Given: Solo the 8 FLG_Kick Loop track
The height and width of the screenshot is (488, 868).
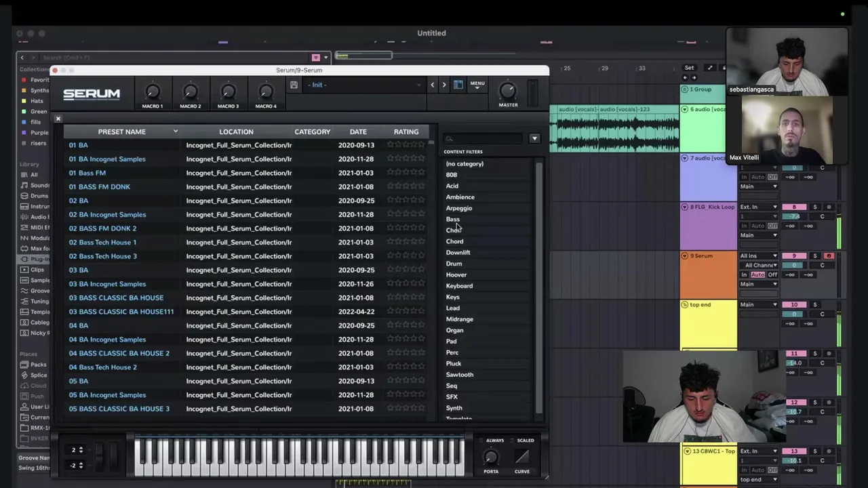Looking at the screenshot, I should point(815,207).
